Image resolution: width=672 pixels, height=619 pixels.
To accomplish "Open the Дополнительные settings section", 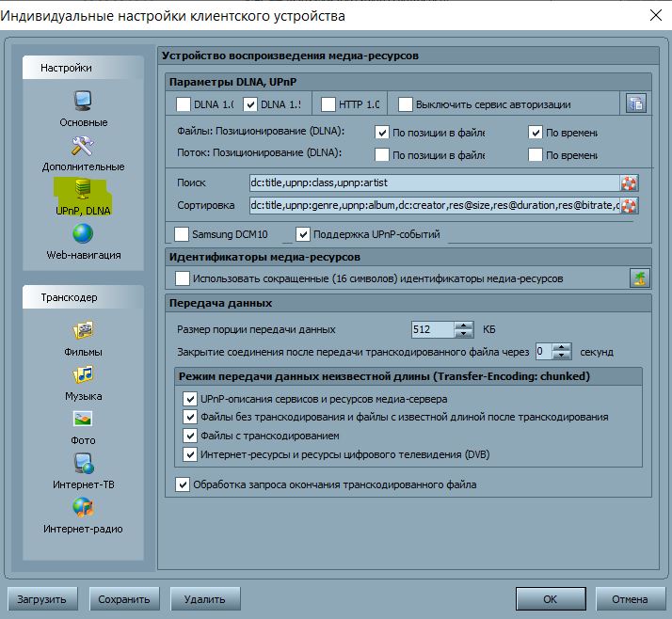I will 83,152.
